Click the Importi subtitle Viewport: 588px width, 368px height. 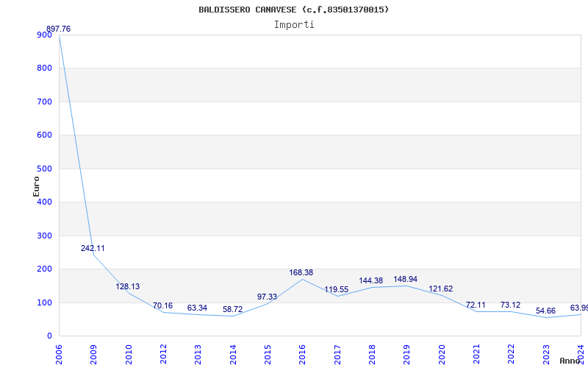(x=294, y=25)
